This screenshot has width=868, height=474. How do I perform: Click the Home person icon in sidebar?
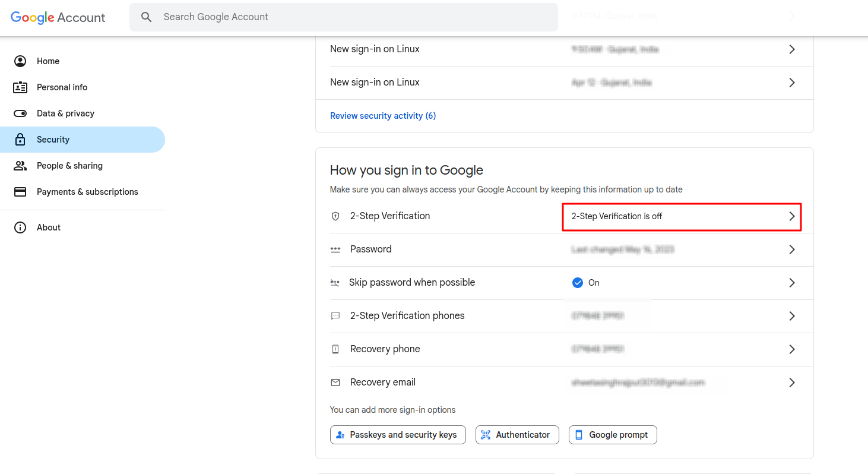point(20,61)
